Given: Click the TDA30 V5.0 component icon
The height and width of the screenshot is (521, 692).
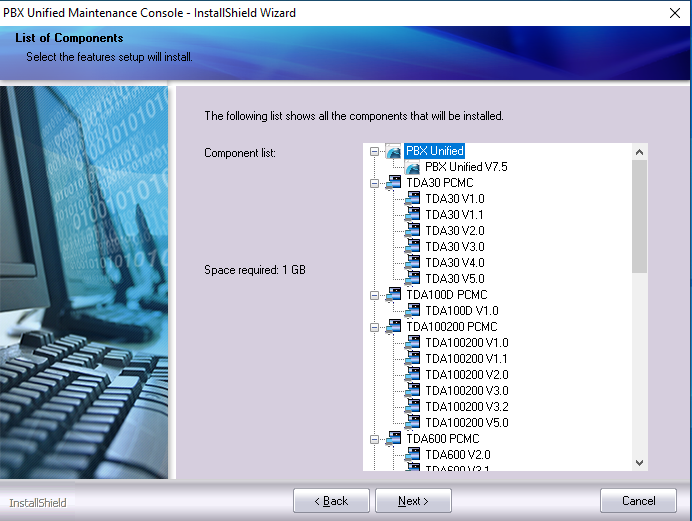Looking at the screenshot, I should (x=412, y=279).
